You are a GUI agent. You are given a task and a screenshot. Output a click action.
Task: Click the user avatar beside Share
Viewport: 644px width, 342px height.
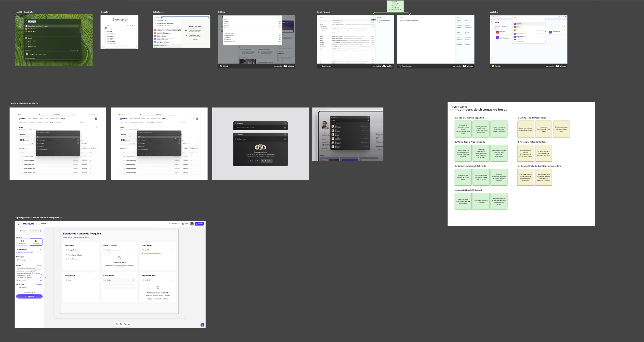(x=192, y=224)
